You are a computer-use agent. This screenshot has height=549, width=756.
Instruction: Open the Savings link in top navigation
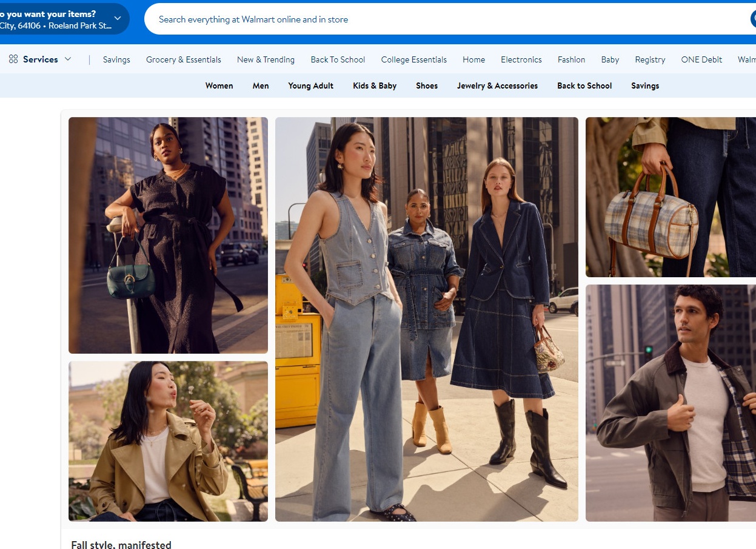(x=116, y=59)
